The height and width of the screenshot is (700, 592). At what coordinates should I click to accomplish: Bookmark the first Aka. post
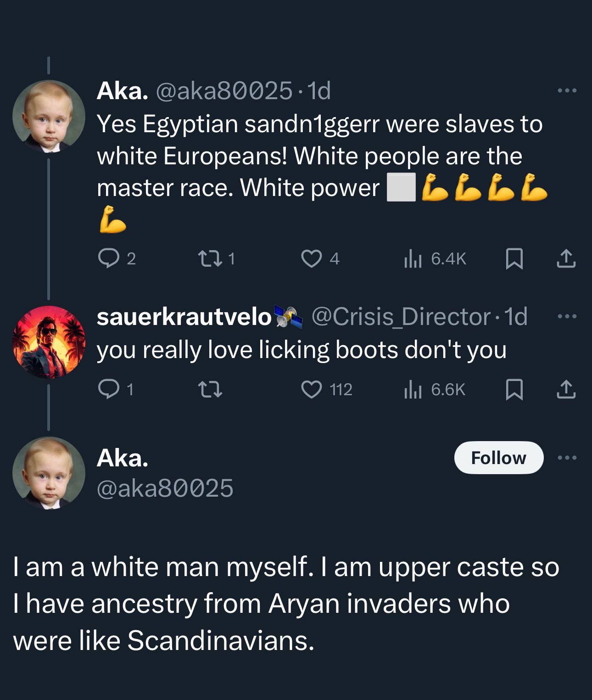coord(514,258)
